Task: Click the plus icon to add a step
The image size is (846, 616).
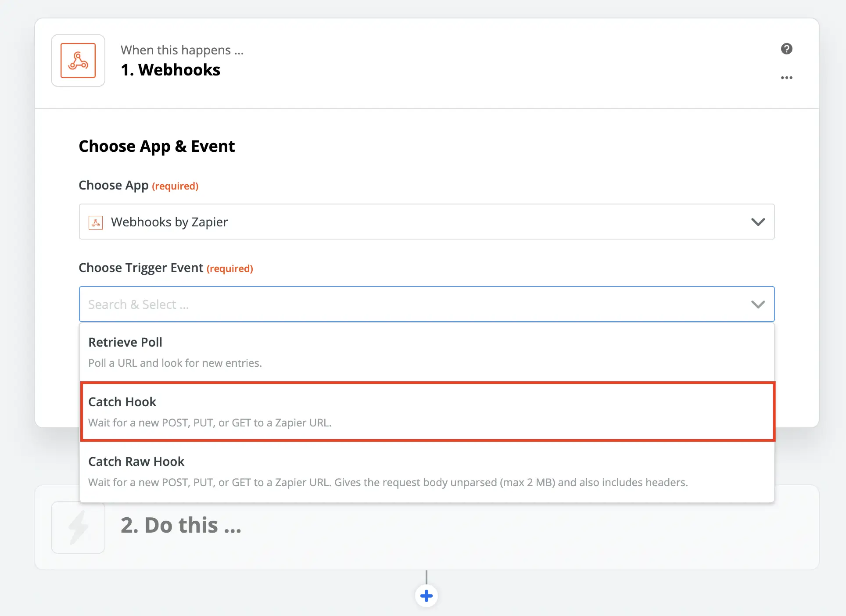Action: point(426,595)
